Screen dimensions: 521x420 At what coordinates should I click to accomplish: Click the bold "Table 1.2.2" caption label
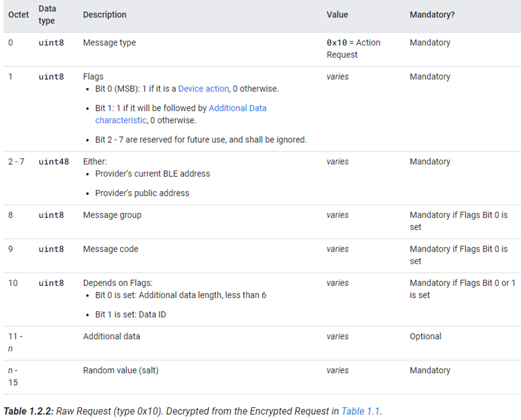tap(27, 411)
